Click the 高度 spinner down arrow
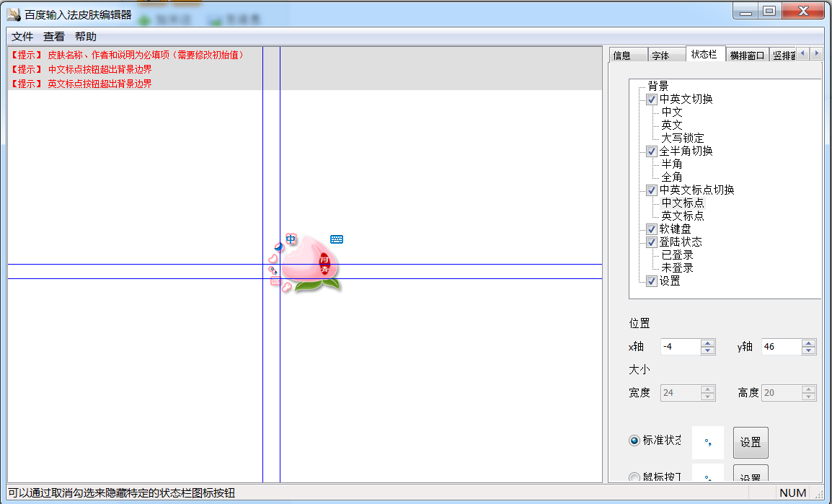The image size is (832, 504). [x=808, y=397]
